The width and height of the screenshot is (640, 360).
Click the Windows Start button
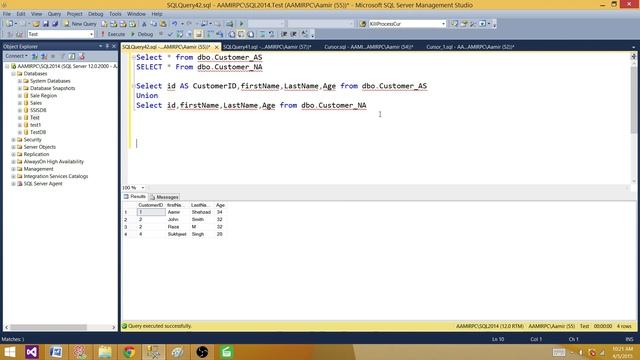pyautogui.click(x=10, y=352)
